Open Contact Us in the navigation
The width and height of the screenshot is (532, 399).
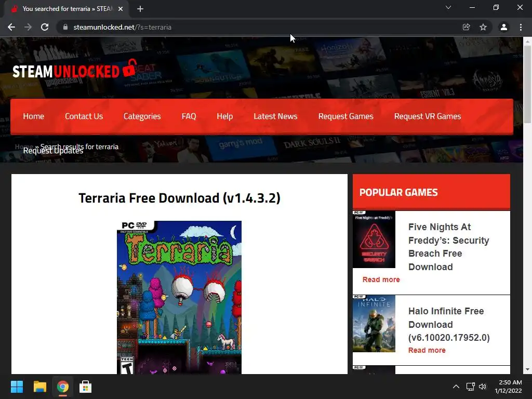pyautogui.click(x=84, y=116)
